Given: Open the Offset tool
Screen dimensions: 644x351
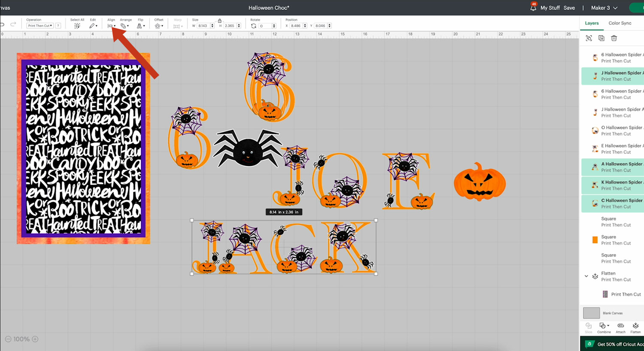Looking at the screenshot, I should click(158, 26).
